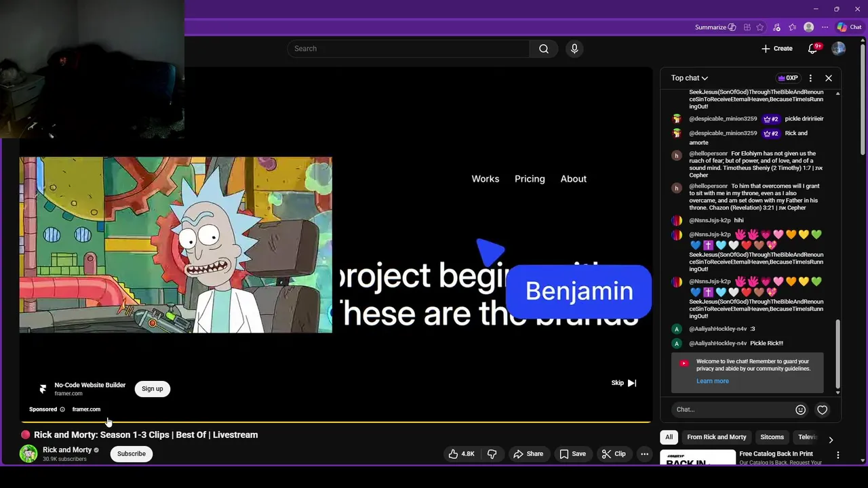Subscribe to the Rick and Morty channel

pyautogui.click(x=132, y=453)
